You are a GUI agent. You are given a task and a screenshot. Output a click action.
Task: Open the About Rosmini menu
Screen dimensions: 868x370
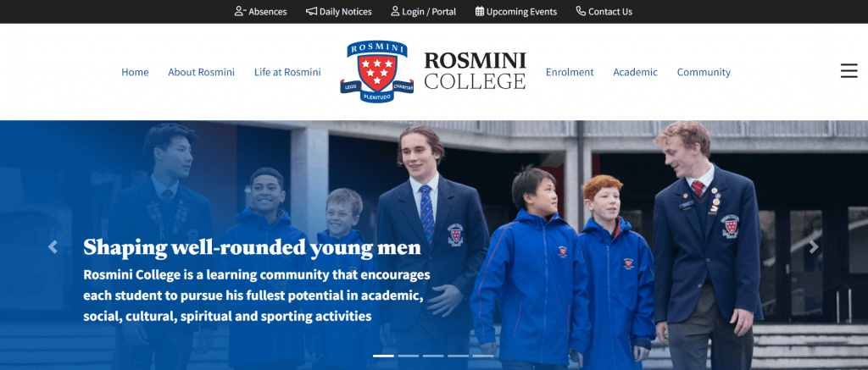[x=202, y=72]
